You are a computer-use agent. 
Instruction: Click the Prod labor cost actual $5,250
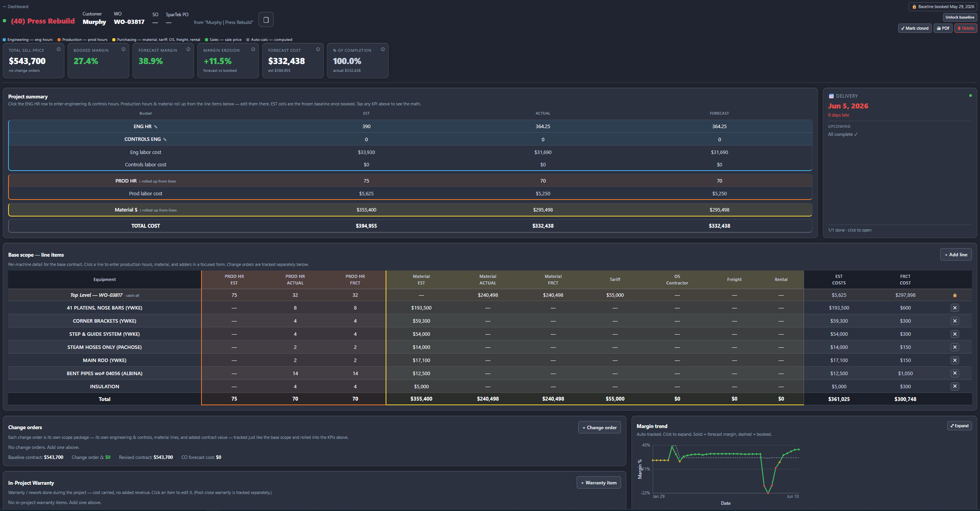click(543, 194)
